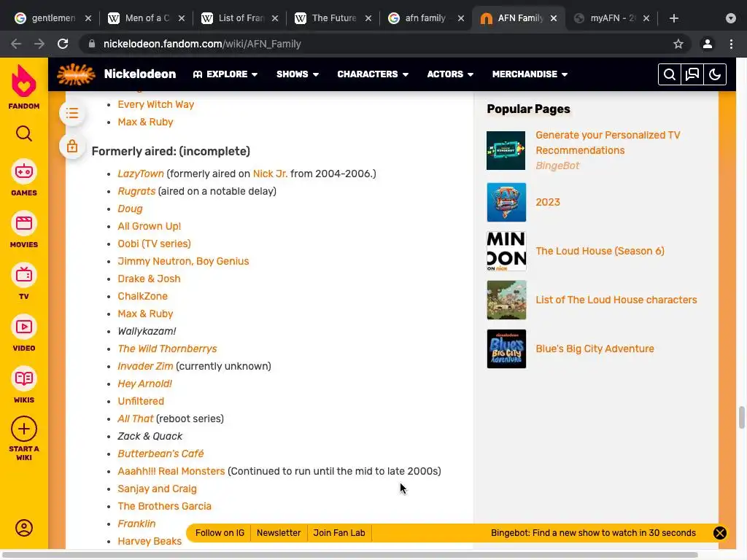Expand the Shows menu
The width and height of the screenshot is (747, 560).
[x=298, y=74]
